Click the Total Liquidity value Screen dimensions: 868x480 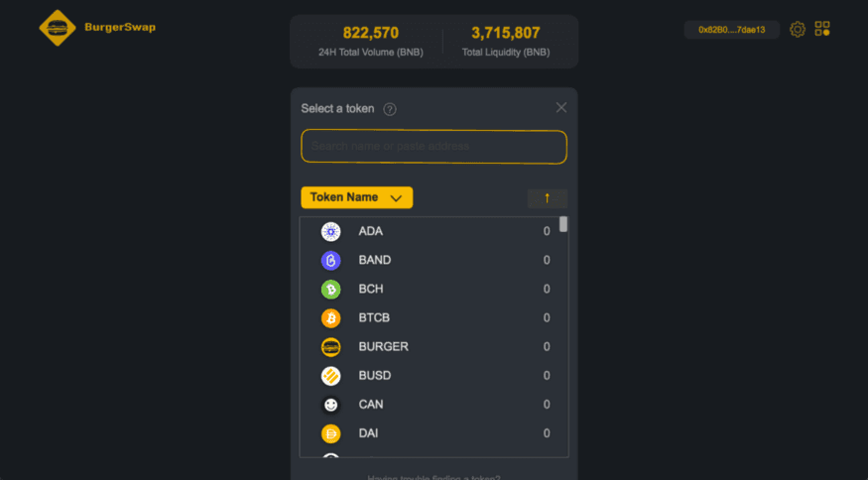pos(505,33)
